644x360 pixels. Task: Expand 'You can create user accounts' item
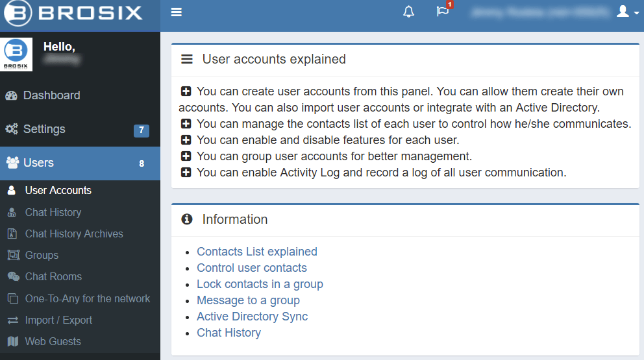[186, 91]
